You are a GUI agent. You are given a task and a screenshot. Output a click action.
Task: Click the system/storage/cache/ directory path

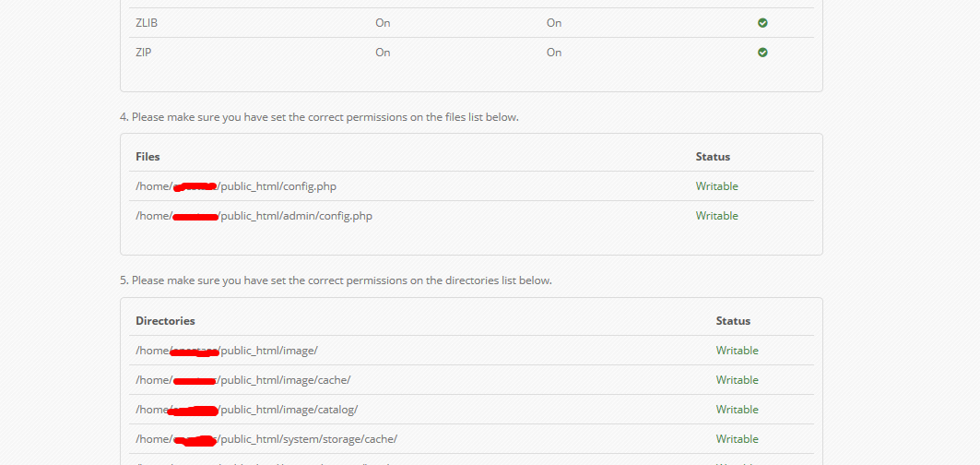point(266,439)
